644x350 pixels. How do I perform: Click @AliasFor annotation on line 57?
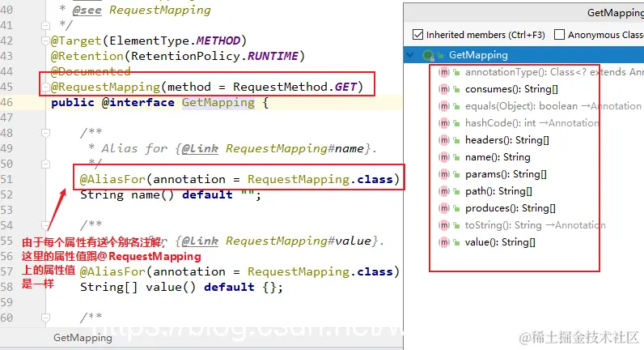(112, 272)
